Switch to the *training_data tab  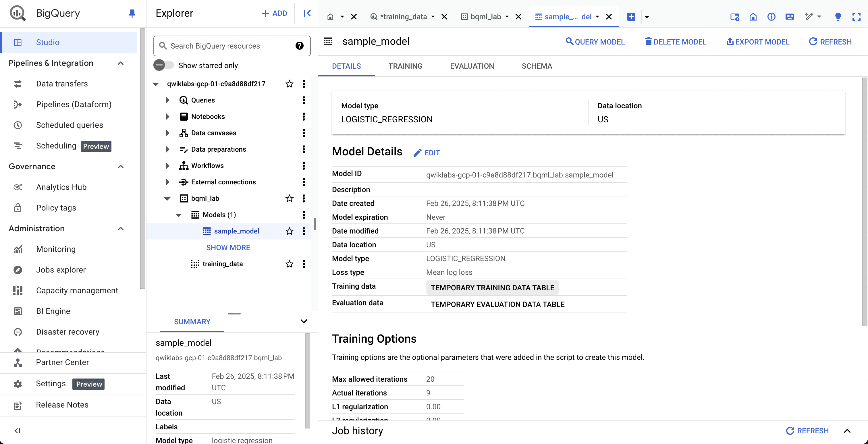(x=403, y=16)
